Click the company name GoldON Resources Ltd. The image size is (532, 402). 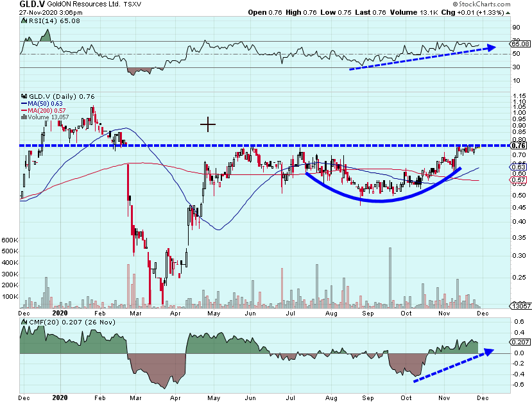click(83, 4)
